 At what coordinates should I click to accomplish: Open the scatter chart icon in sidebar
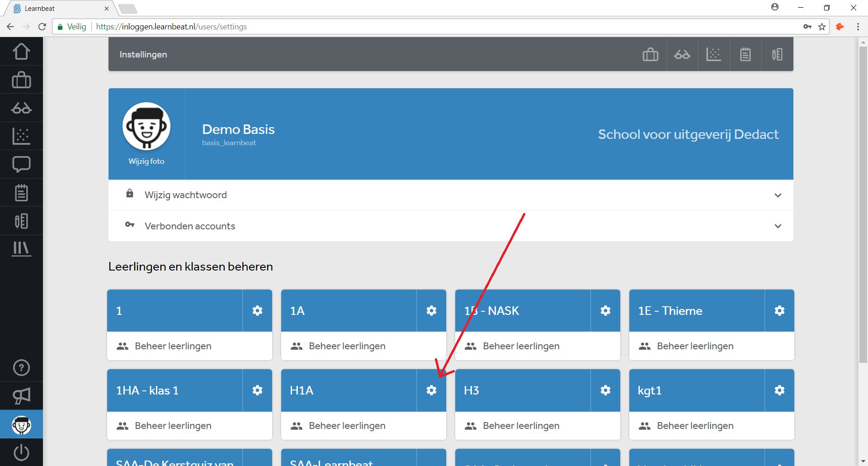[x=21, y=136]
